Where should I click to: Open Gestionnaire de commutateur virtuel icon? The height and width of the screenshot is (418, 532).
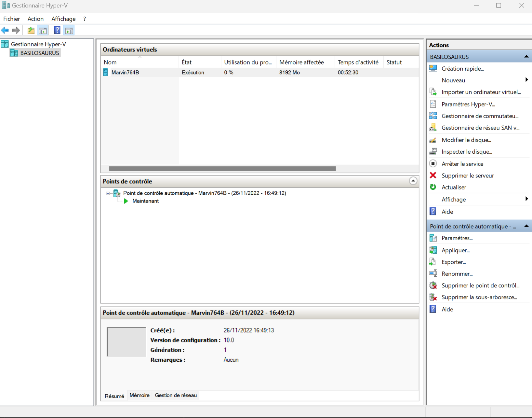tap(433, 116)
